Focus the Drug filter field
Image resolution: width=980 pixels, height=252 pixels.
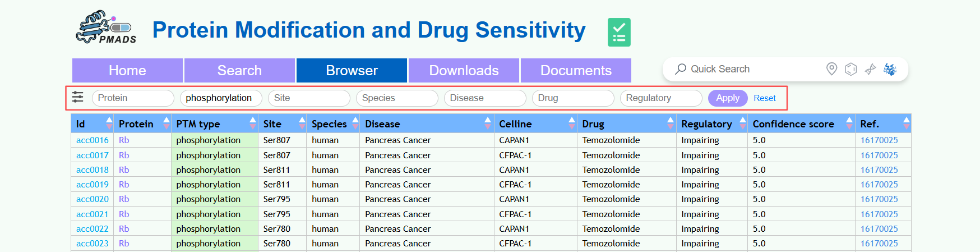[572, 98]
